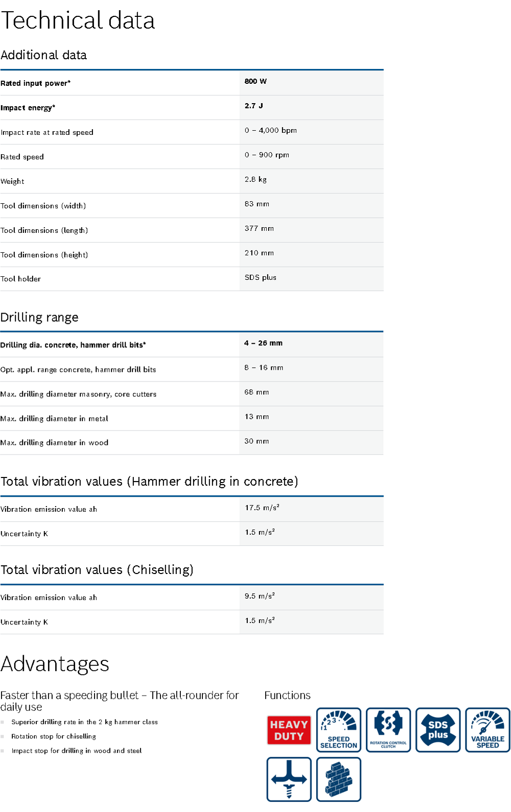Open the Variable Speed function icon

tap(487, 730)
